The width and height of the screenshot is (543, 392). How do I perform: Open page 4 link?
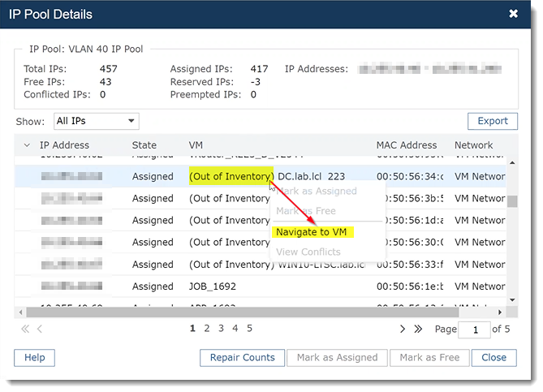235,328
